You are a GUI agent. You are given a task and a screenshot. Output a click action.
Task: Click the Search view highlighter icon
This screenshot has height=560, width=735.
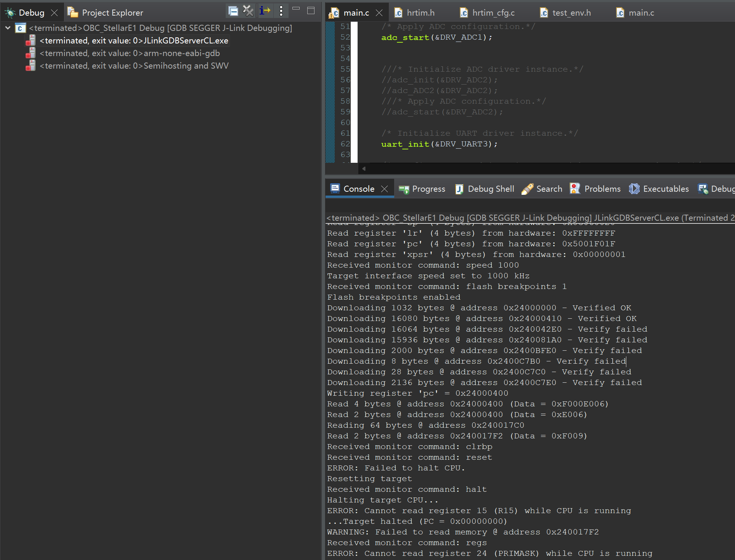click(528, 189)
